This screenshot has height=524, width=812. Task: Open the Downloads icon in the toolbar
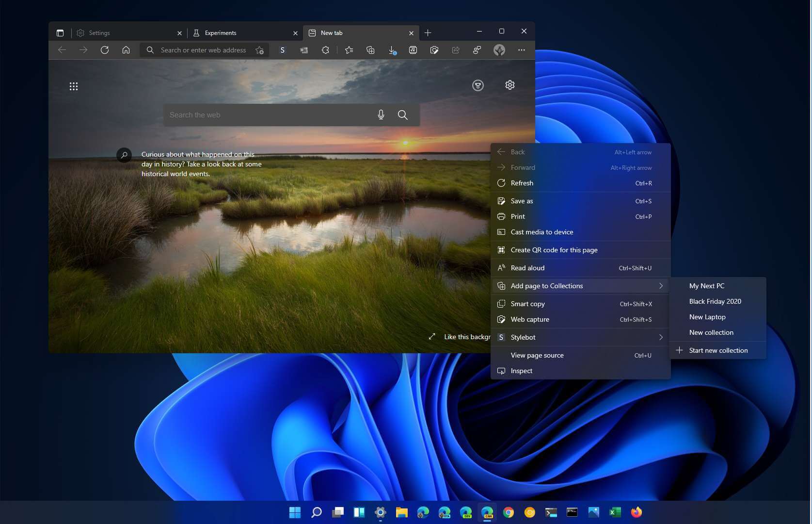pos(392,50)
